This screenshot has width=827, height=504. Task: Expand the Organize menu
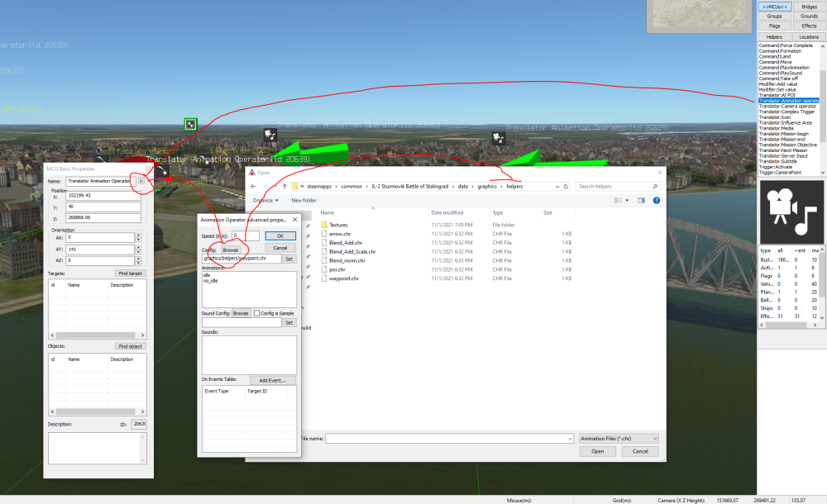(x=265, y=200)
